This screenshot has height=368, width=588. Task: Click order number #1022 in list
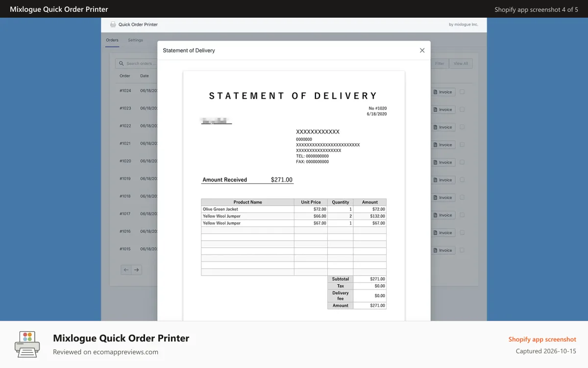(x=125, y=126)
